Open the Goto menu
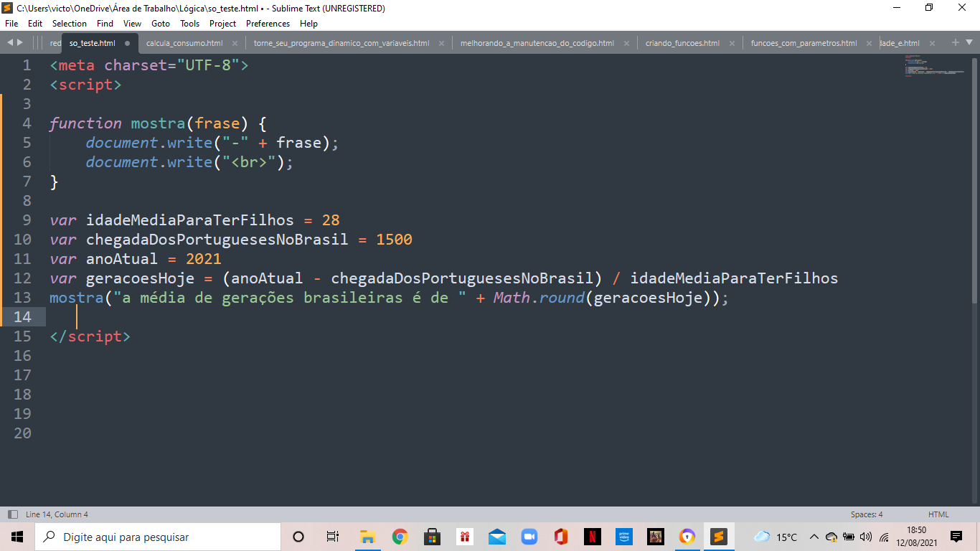Screen dimensions: 980x551 pyautogui.click(x=161, y=24)
